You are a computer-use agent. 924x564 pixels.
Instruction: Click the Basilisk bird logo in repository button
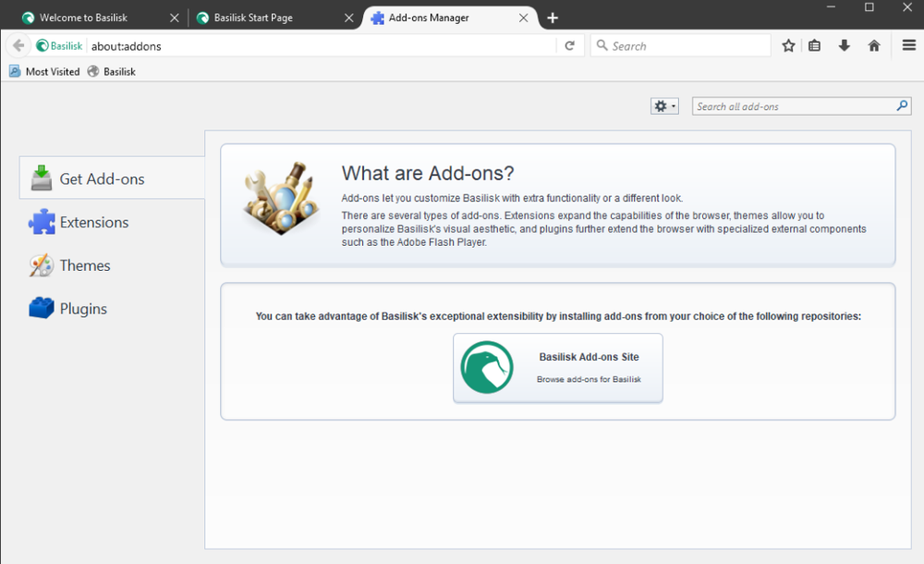click(487, 367)
